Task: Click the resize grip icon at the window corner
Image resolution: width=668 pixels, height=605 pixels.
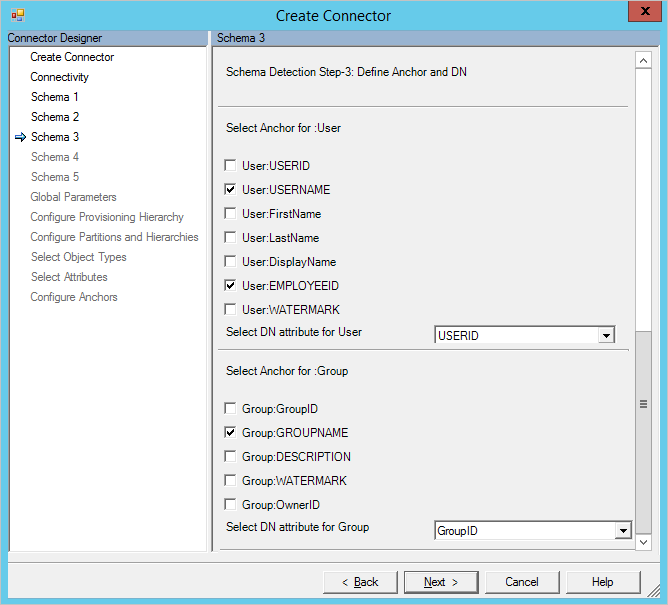Action: point(653,590)
